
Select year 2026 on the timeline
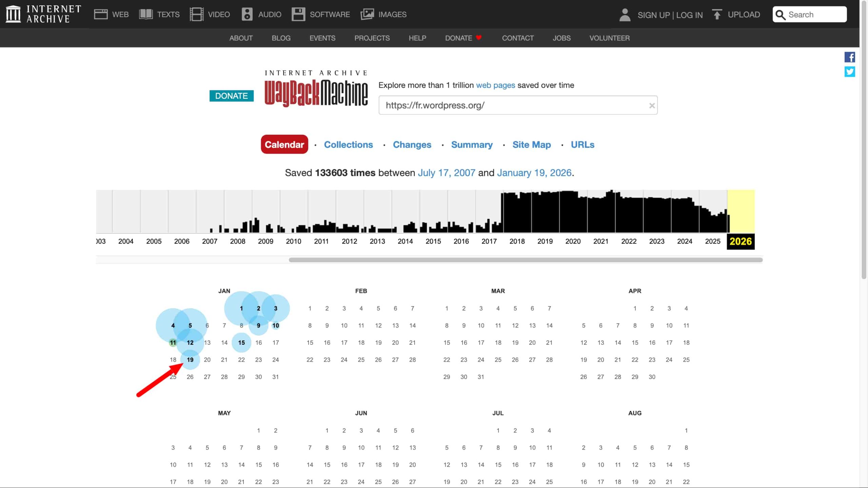(x=741, y=241)
